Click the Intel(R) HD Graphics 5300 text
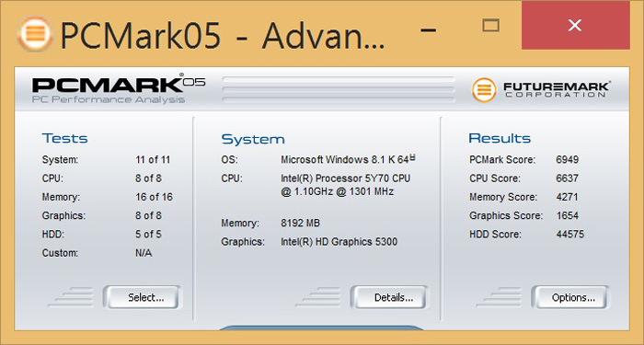 tap(339, 242)
